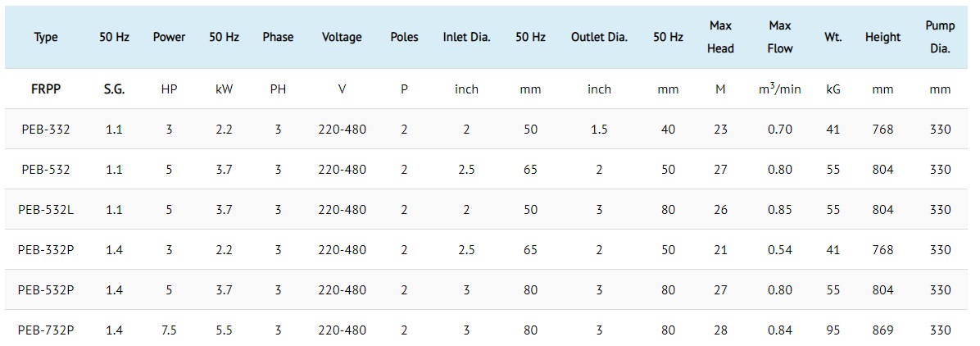This screenshot has width=980, height=346.
Task: Click the Poles column header
Action: (x=405, y=37)
